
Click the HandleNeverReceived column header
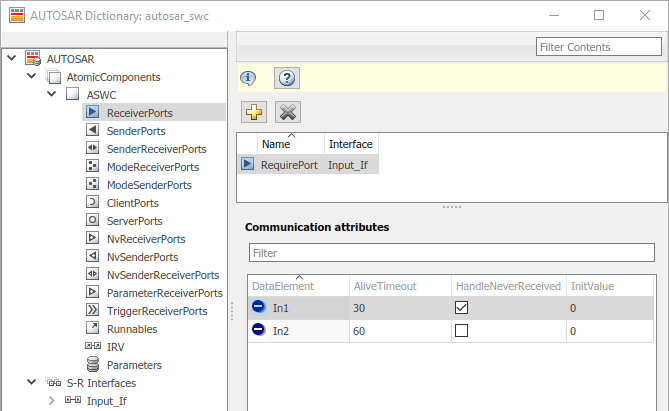[509, 286]
